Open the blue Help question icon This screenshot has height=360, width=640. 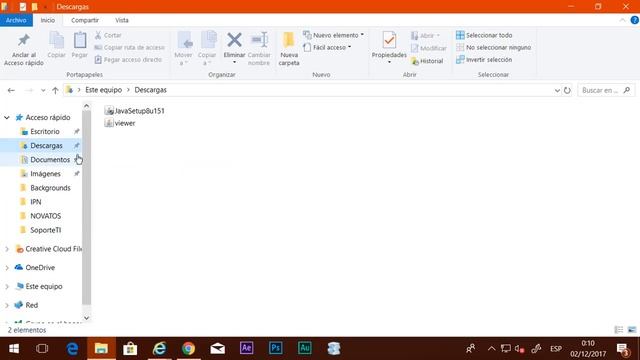635,20
